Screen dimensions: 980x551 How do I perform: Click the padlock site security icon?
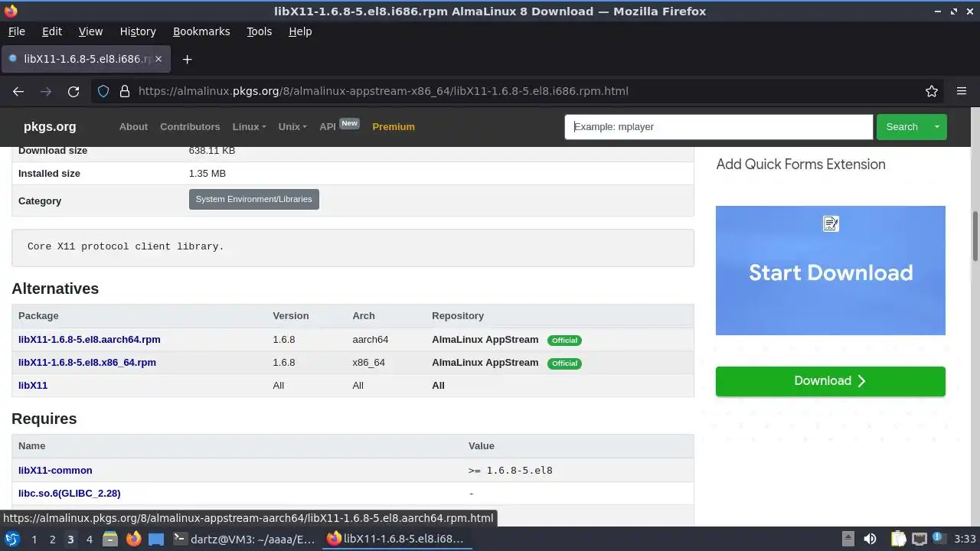pos(125,91)
